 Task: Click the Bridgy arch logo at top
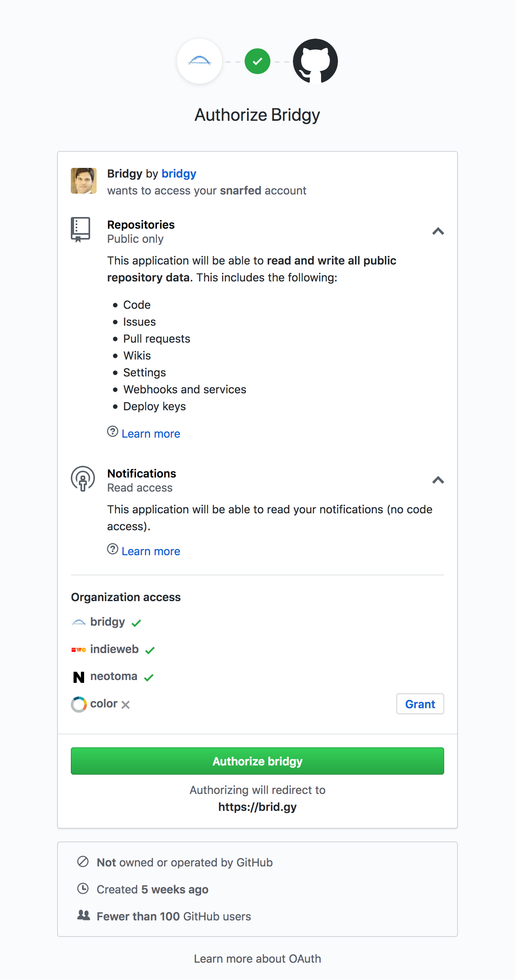pos(200,61)
